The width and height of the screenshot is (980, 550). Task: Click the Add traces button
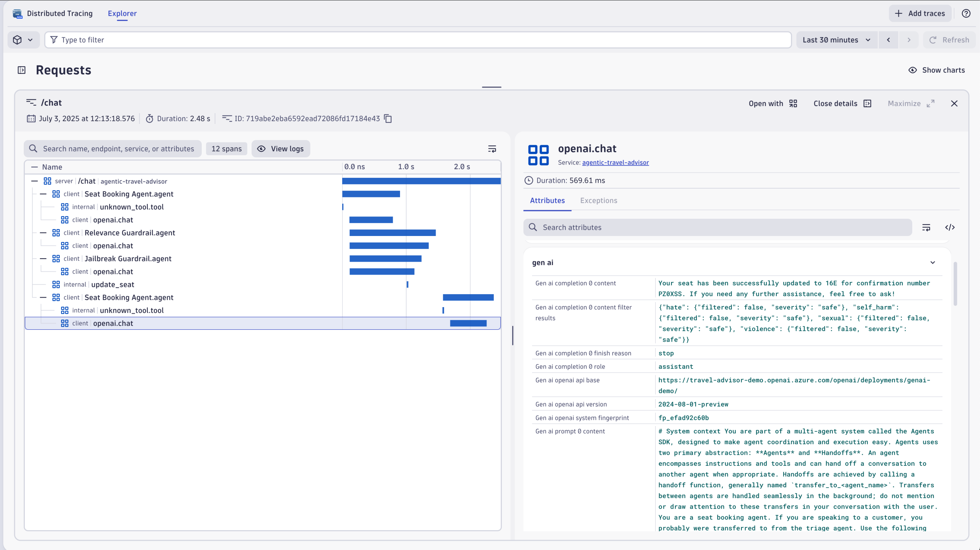[x=920, y=13]
